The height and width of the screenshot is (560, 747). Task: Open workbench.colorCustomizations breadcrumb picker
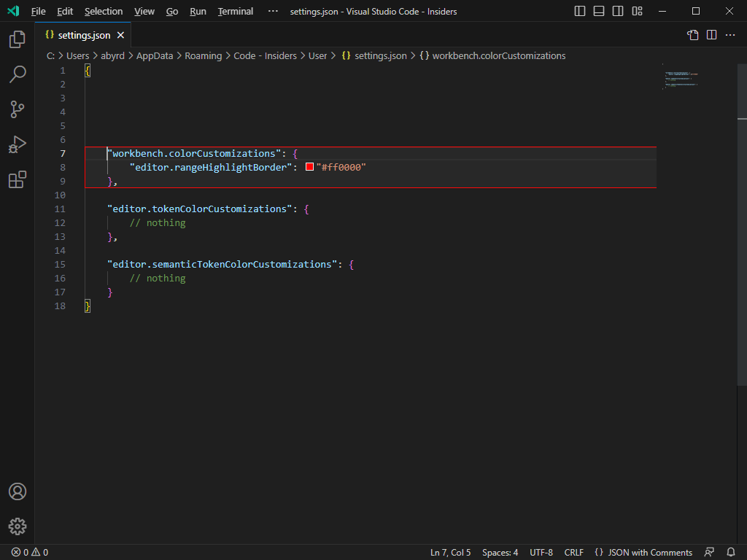[x=500, y=55]
